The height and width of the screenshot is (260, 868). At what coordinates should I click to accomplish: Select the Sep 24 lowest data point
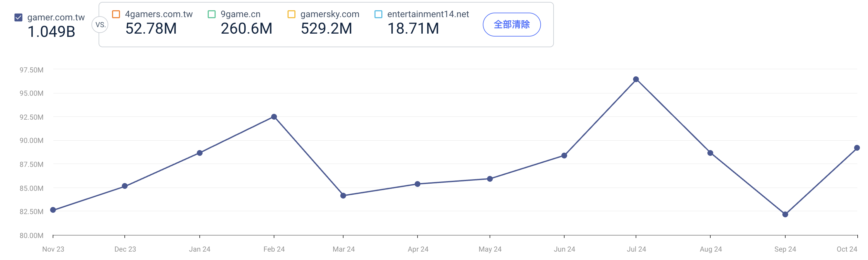(785, 214)
